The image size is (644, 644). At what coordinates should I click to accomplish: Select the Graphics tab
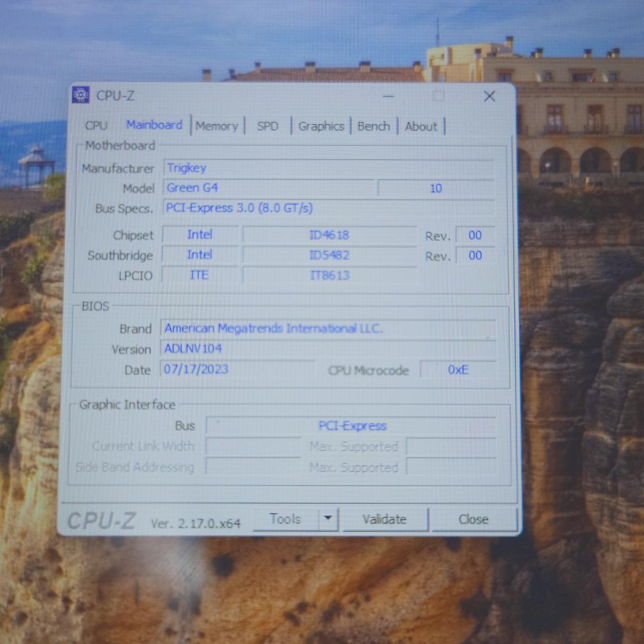(x=321, y=126)
